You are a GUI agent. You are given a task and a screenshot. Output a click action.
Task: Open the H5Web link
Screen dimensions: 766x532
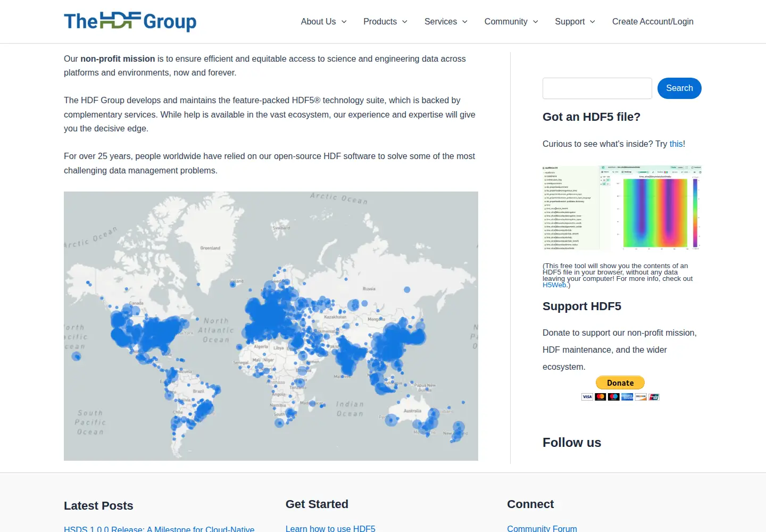click(554, 285)
